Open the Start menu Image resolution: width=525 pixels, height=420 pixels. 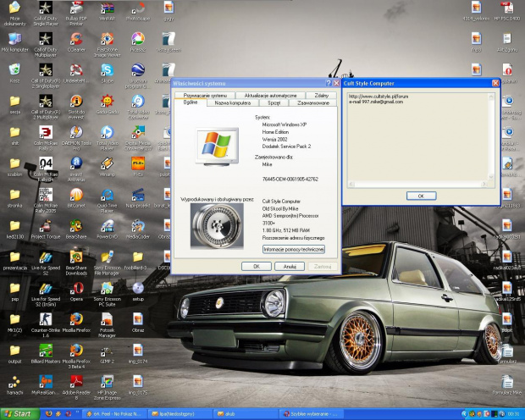pyautogui.click(x=20, y=414)
